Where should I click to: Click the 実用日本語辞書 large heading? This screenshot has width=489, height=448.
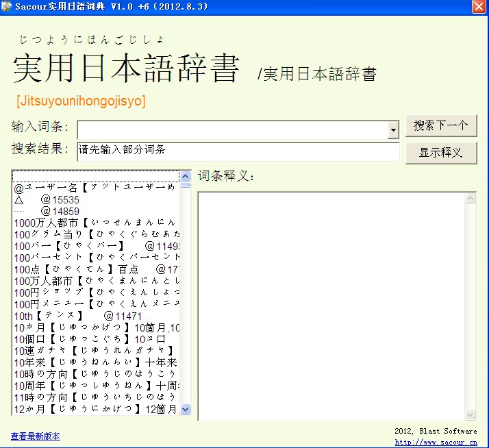pos(126,68)
